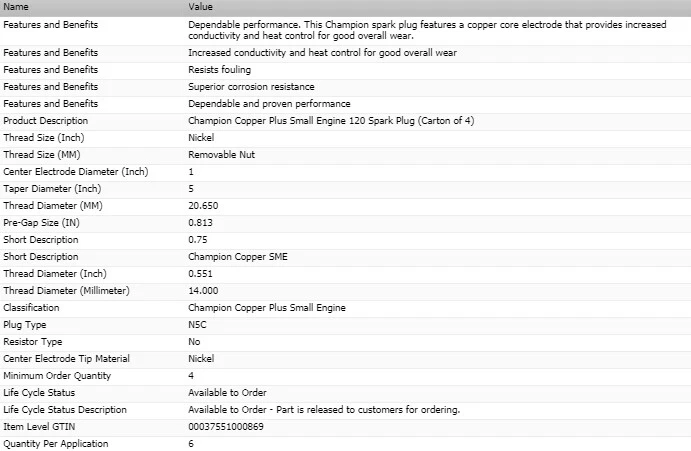Image resolution: width=691 pixels, height=451 pixels.
Task: Select Center Electrode Diameter (Inch) label
Action: coord(76,171)
